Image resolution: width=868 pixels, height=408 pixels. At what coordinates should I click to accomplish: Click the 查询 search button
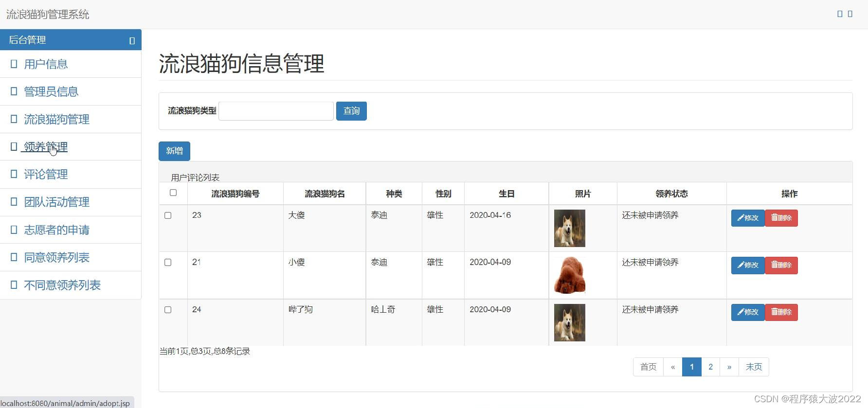[x=351, y=111]
